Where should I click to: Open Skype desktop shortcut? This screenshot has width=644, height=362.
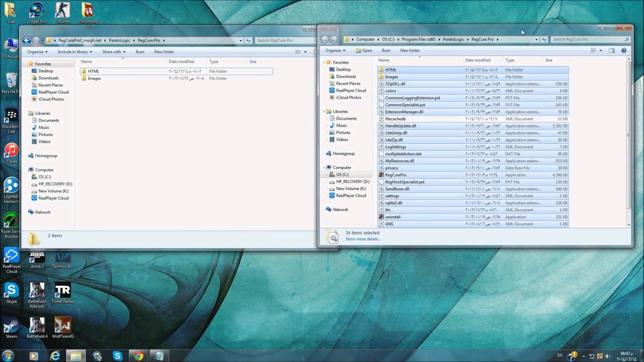pos(11,294)
